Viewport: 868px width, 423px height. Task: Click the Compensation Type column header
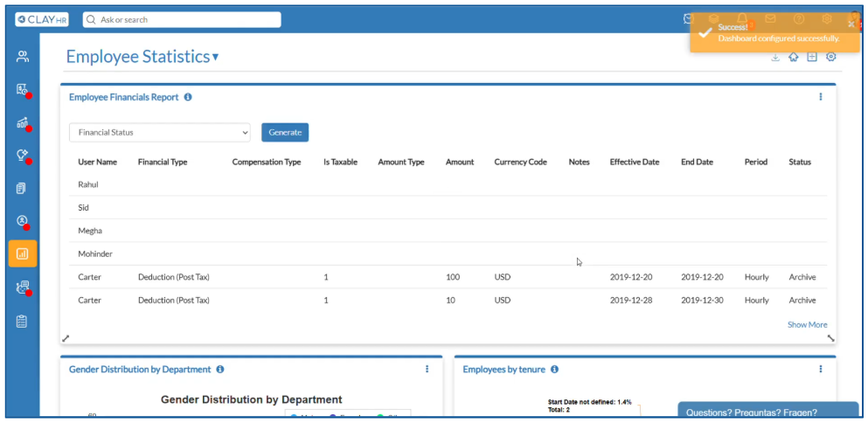[x=267, y=163]
